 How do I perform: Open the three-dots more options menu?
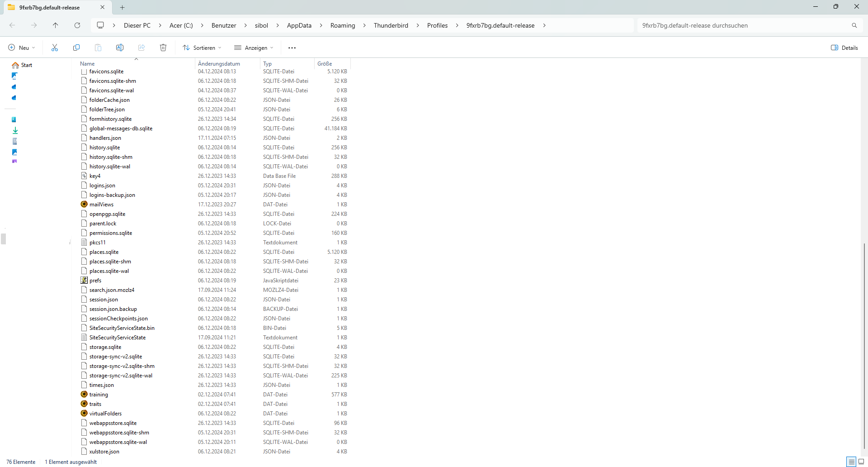pyautogui.click(x=292, y=48)
